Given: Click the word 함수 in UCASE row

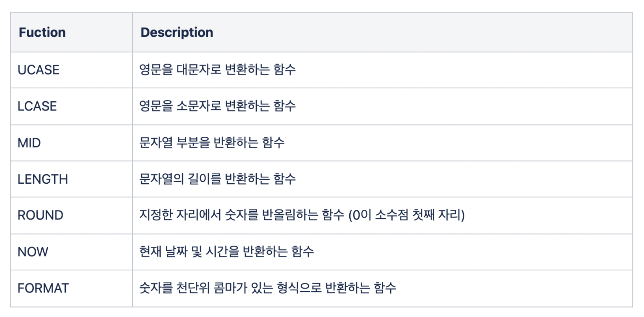Looking at the screenshot, I should tap(284, 70).
